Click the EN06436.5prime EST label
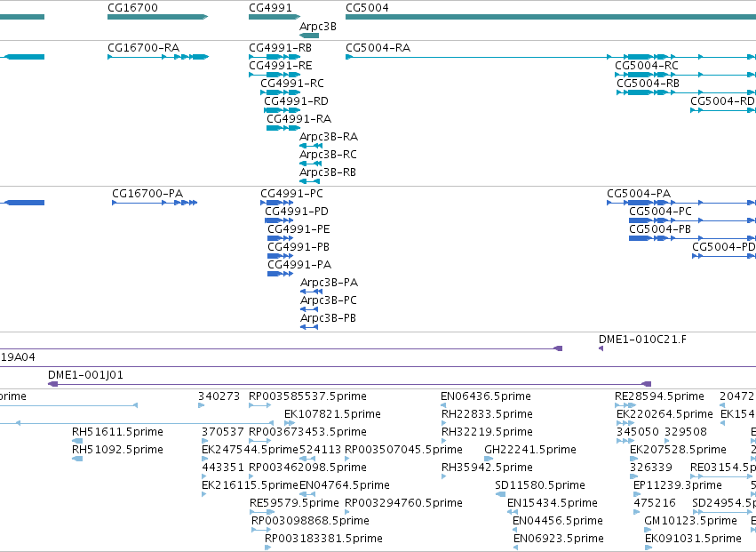The width and height of the screenshot is (756, 552). point(486,396)
